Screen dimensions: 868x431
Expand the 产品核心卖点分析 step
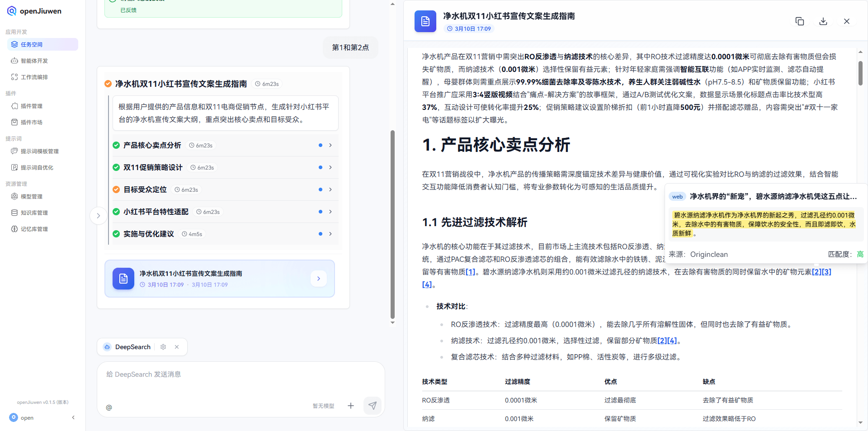click(330, 145)
